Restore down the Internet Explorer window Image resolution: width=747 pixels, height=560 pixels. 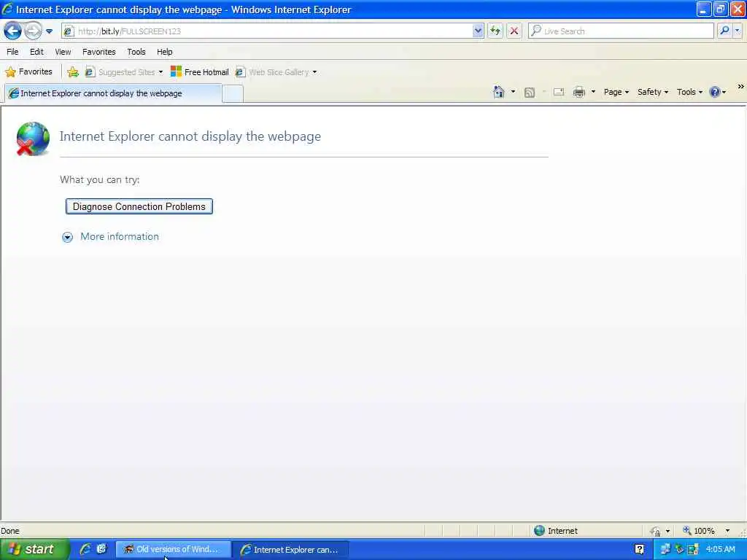pyautogui.click(x=720, y=9)
